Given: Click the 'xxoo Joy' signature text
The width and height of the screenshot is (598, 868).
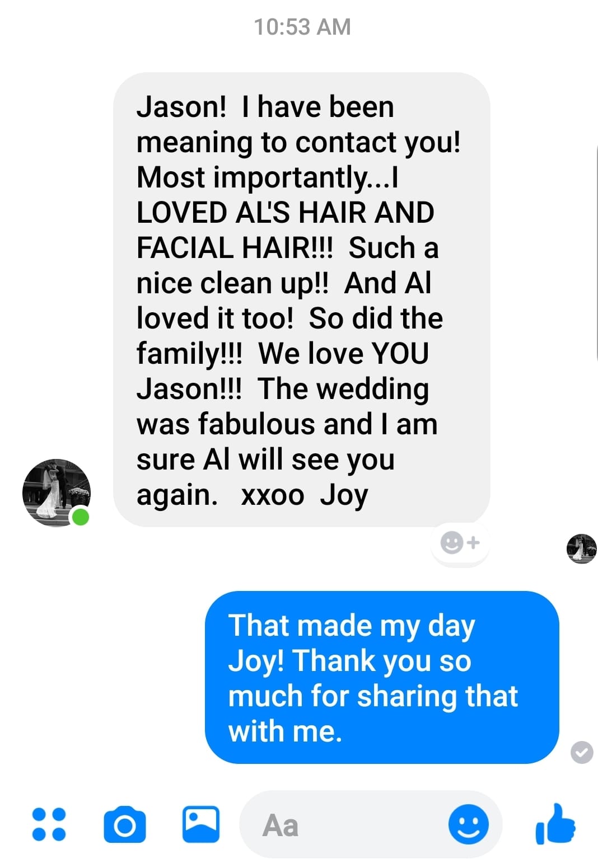Looking at the screenshot, I should [x=304, y=495].
